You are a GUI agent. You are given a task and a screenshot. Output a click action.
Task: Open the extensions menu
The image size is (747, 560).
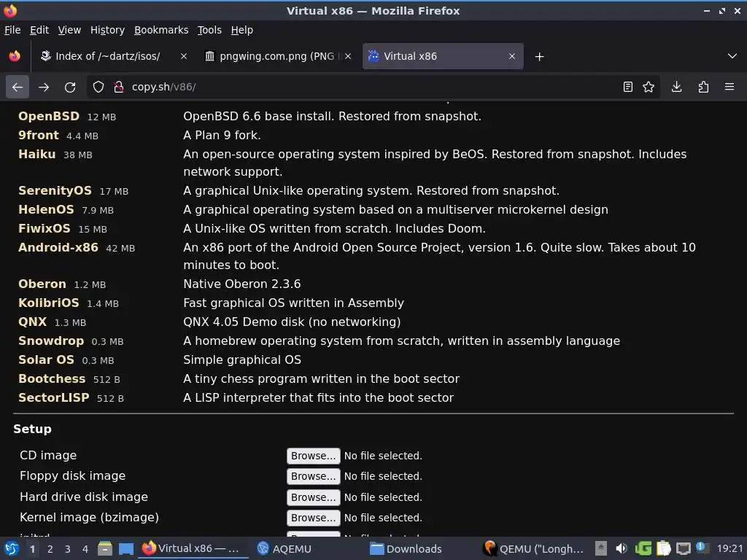pyautogui.click(x=703, y=87)
